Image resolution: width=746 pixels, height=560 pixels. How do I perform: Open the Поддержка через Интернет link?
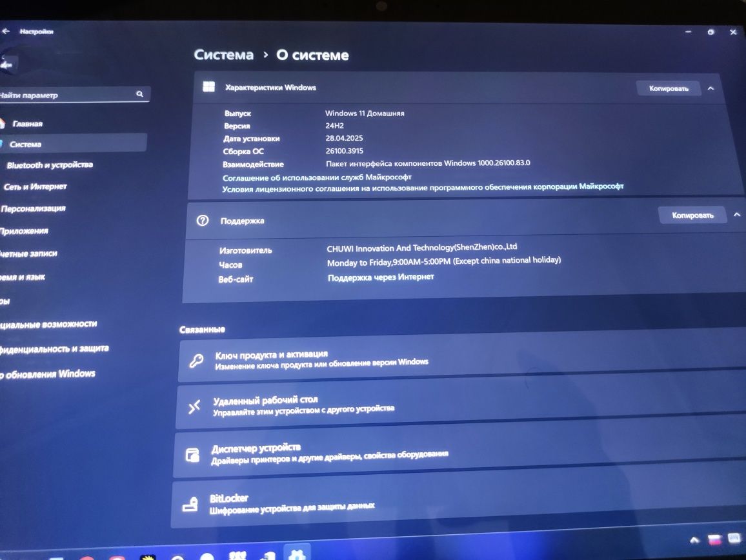381,277
